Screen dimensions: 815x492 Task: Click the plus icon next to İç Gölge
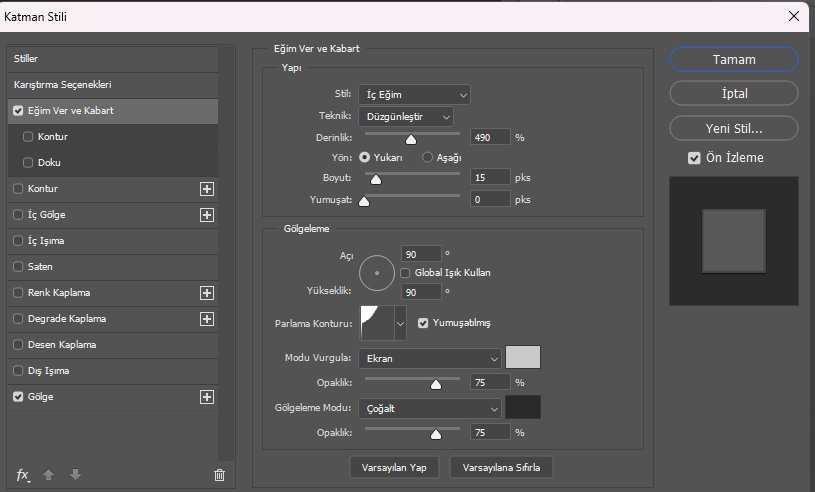[x=207, y=214]
